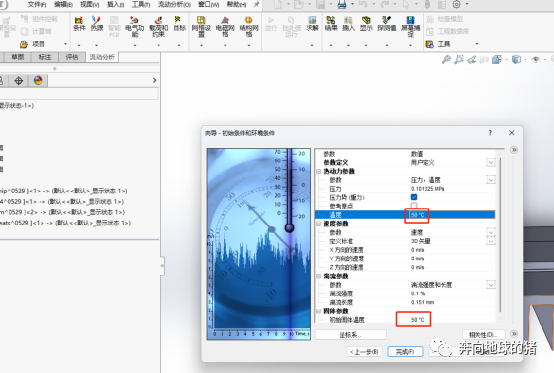Image resolution: width=554 pixels, height=373 pixels.
Task: Check the 参考原点 checkbox
Action: coord(414,206)
